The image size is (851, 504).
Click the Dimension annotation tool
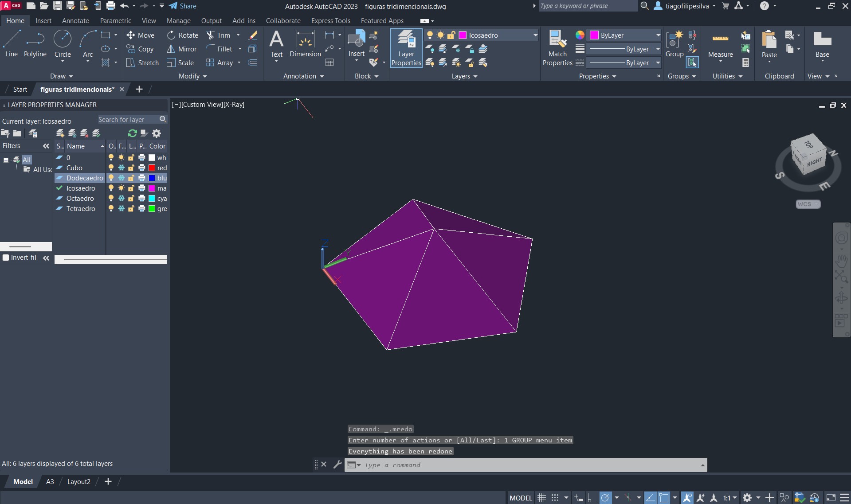305,43
